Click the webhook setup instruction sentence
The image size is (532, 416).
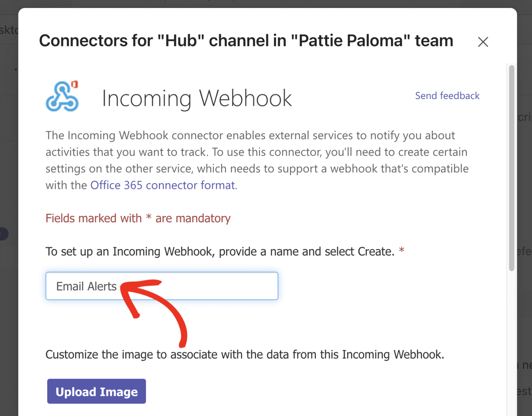pyautogui.click(x=225, y=252)
